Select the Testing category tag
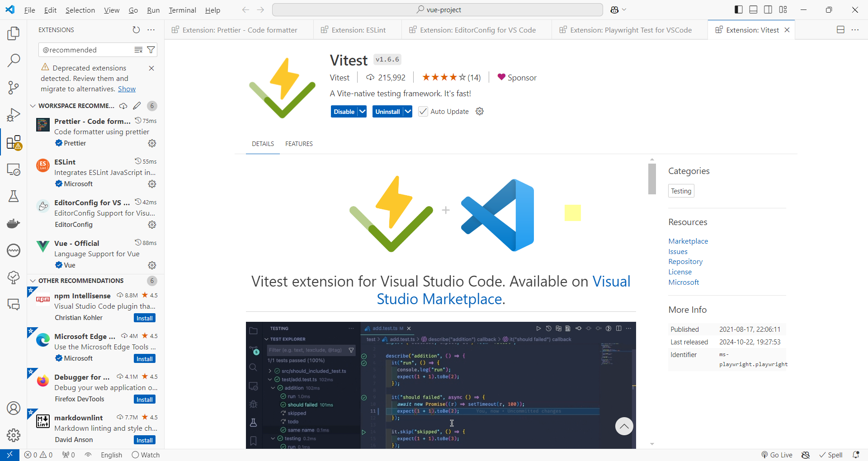 681,191
